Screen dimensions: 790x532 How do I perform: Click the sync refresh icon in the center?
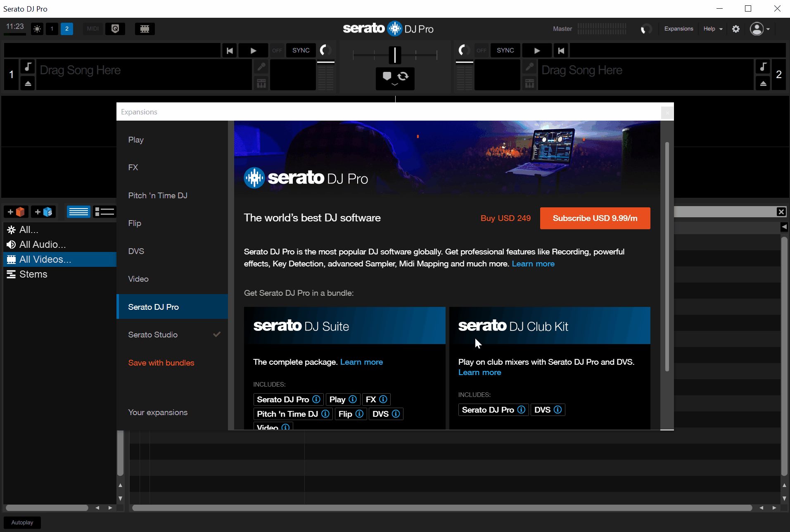pyautogui.click(x=403, y=76)
